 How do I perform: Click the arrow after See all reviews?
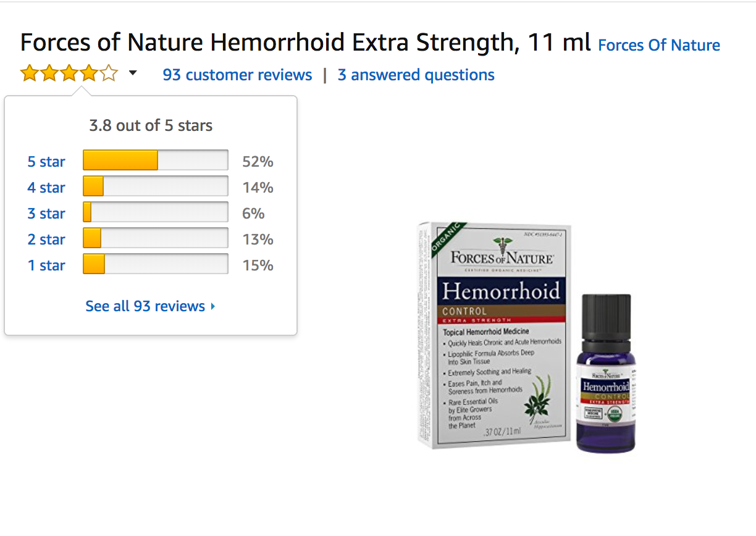(x=213, y=306)
